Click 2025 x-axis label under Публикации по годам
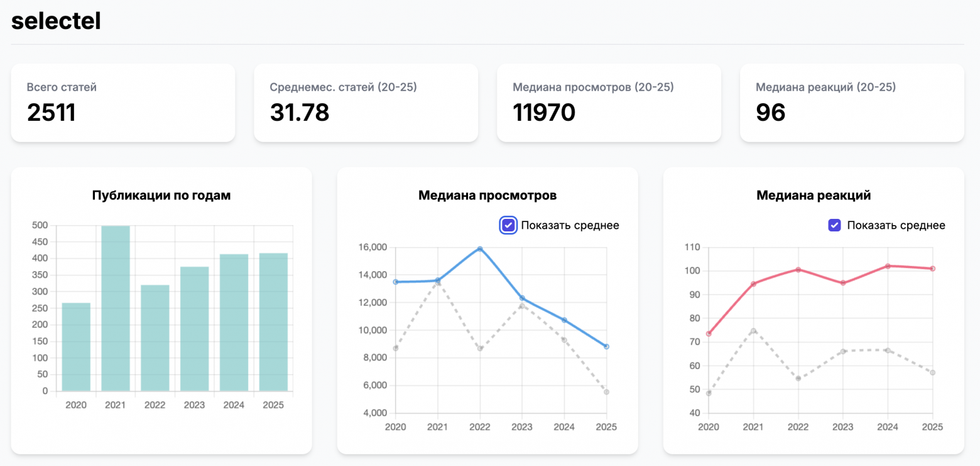The image size is (980, 466). 274,405
